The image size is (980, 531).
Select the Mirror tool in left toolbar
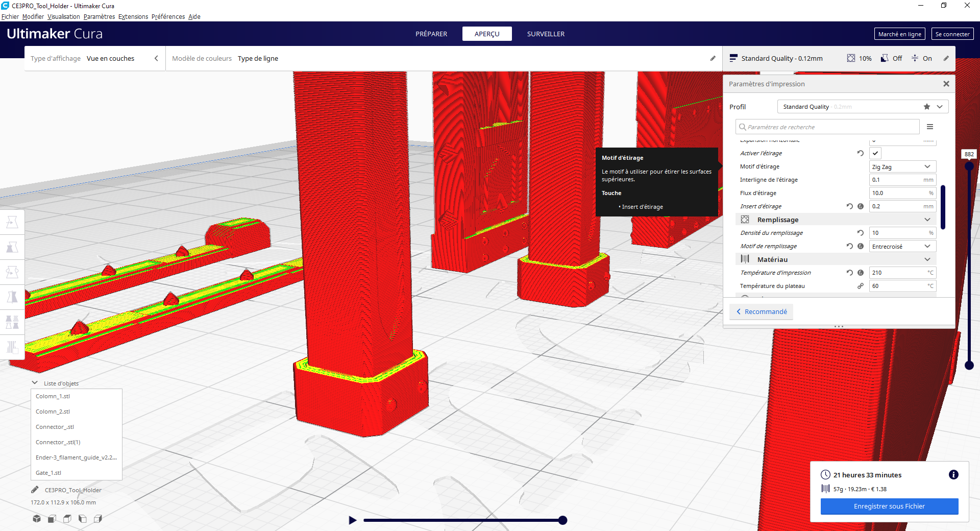(12, 297)
